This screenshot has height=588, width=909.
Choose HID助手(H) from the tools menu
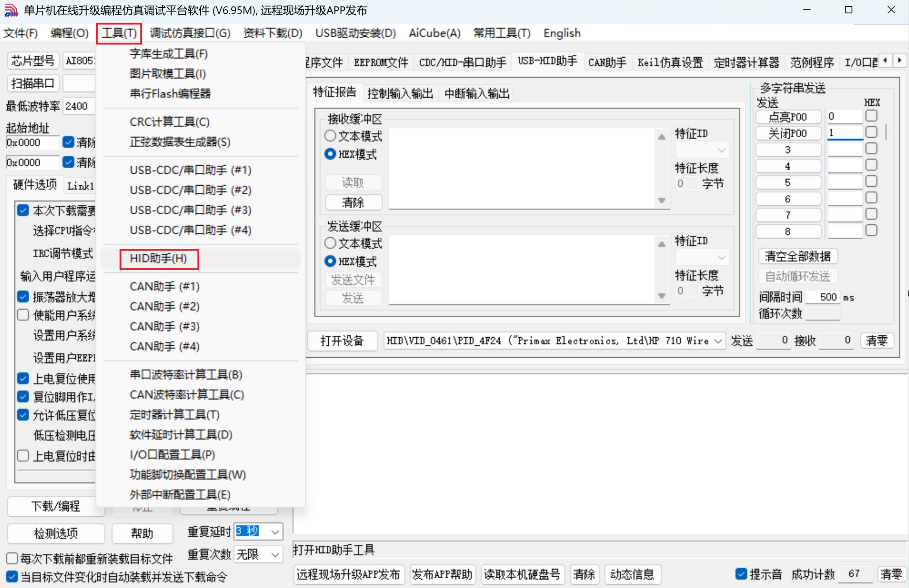[159, 259]
